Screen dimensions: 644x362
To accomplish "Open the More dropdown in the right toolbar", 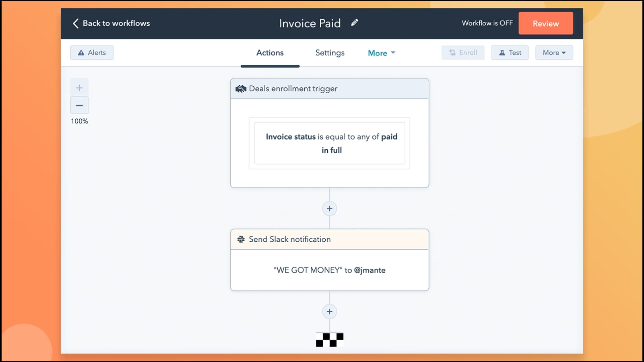I will pos(554,52).
